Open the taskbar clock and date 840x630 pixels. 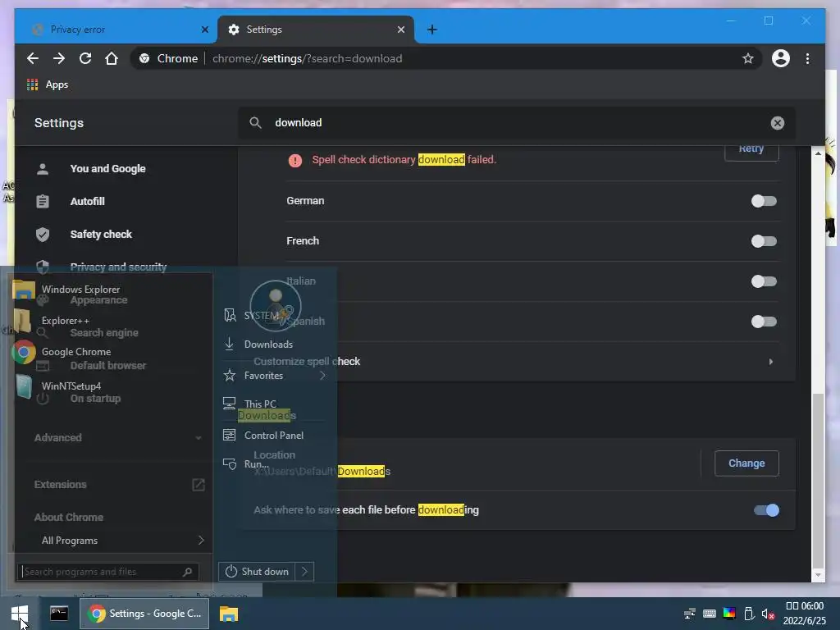point(805,614)
